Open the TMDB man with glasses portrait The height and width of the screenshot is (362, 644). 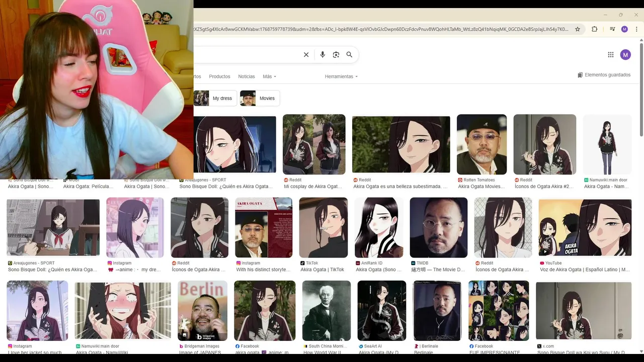coord(439,228)
